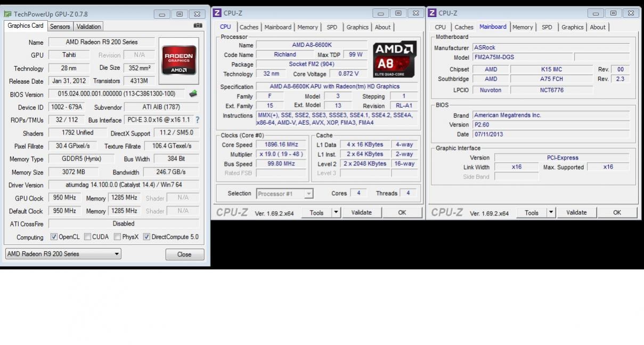The width and height of the screenshot is (644, 345).
Task: Open the AMD Radeon R9 200 Series dropdown
Action: (63, 254)
